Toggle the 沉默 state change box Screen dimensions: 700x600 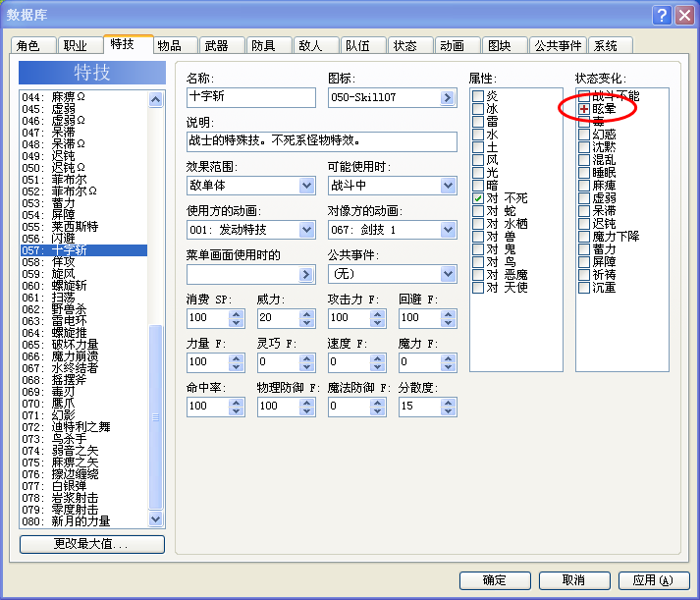[x=584, y=147]
